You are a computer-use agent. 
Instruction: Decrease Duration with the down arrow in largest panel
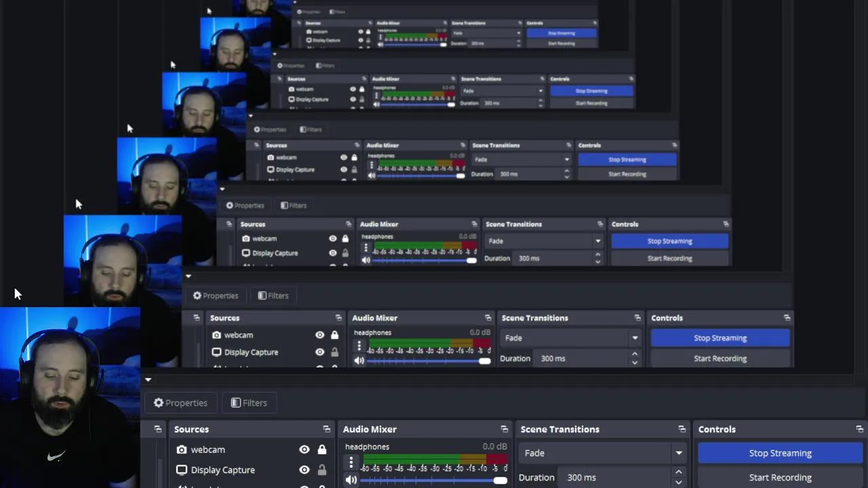pyautogui.click(x=679, y=482)
